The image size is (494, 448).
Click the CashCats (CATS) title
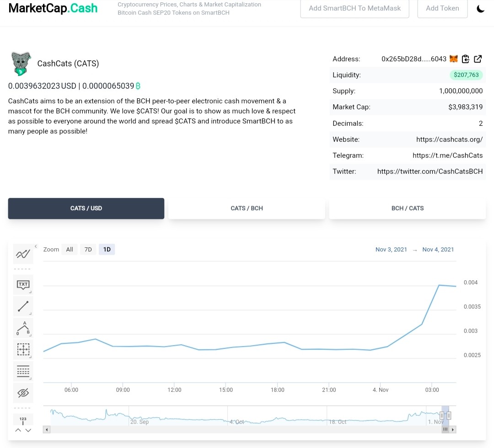pos(68,64)
